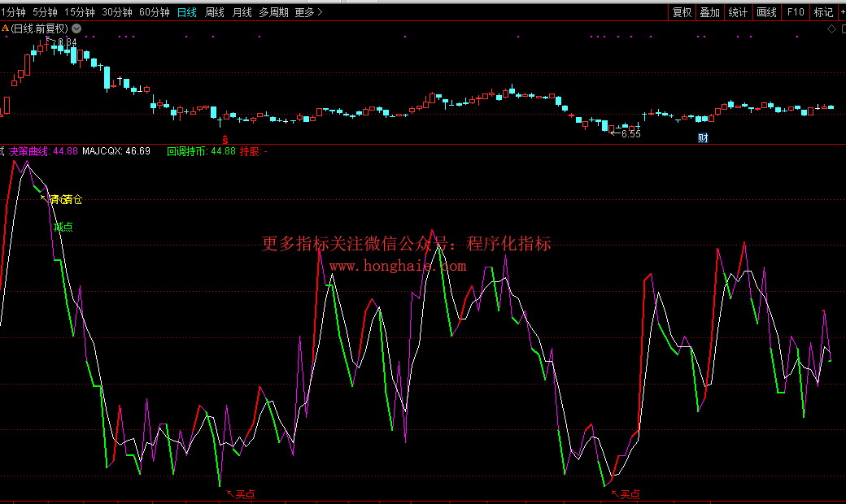
Task: Click the www.honghaie.com watermark link
Action: coord(398,266)
